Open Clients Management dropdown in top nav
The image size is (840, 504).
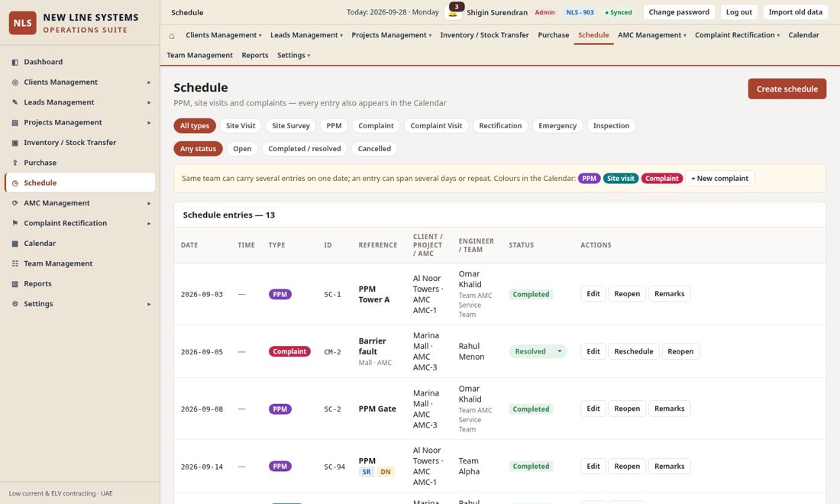pos(224,35)
